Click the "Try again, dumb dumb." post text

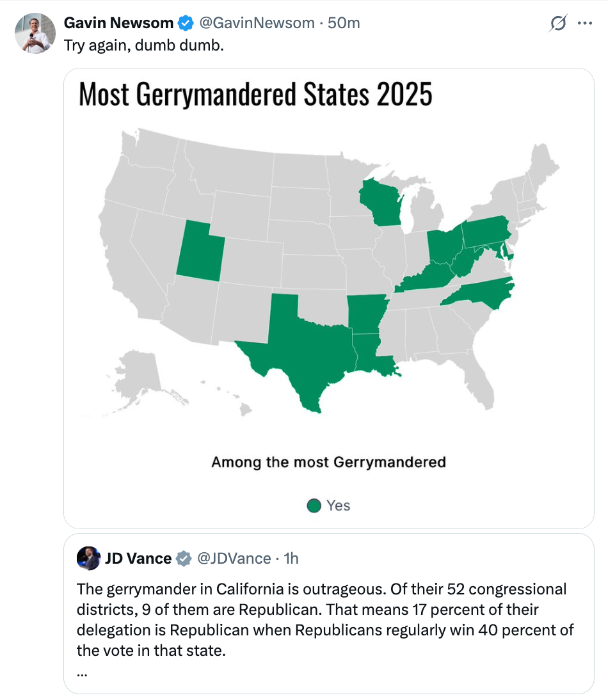tap(144, 47)
